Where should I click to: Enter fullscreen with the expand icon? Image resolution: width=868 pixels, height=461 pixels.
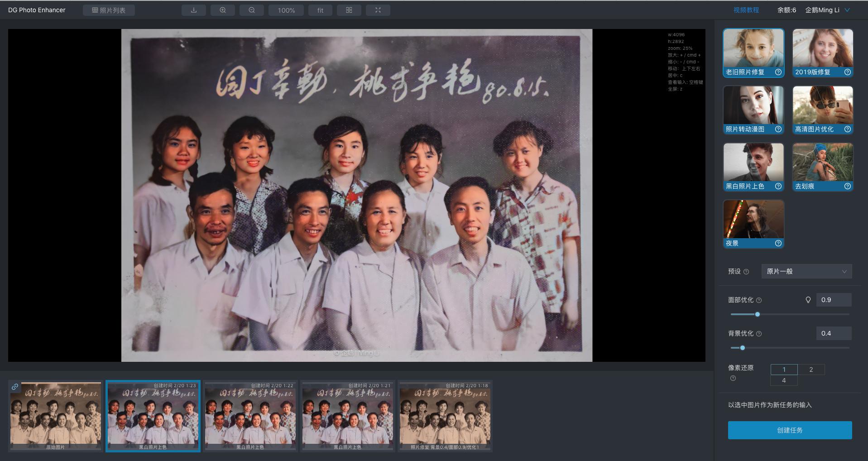pyautogui.click(x=378, y=10)
